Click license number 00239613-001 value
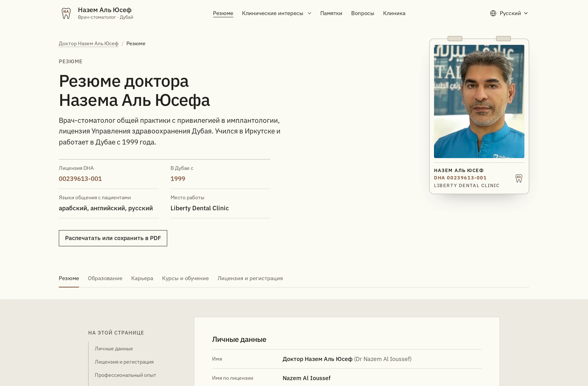The width and height of the screenshot is (588, 386). tap(80, 179)
